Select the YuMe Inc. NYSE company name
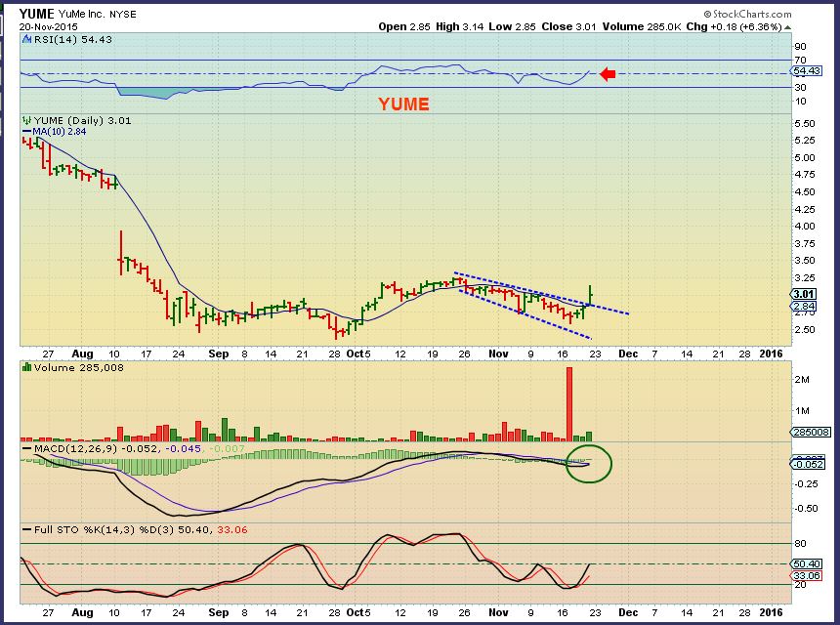This screenshot has height=625, width=840. point(98,15)
